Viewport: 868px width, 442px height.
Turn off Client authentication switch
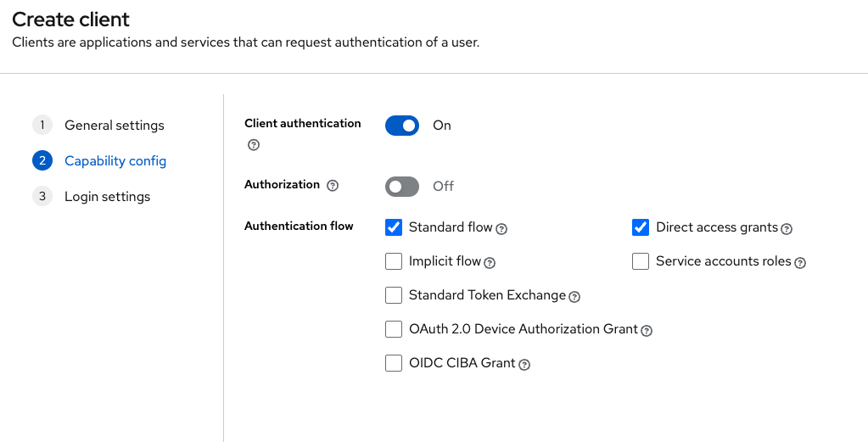click(402, 126)
